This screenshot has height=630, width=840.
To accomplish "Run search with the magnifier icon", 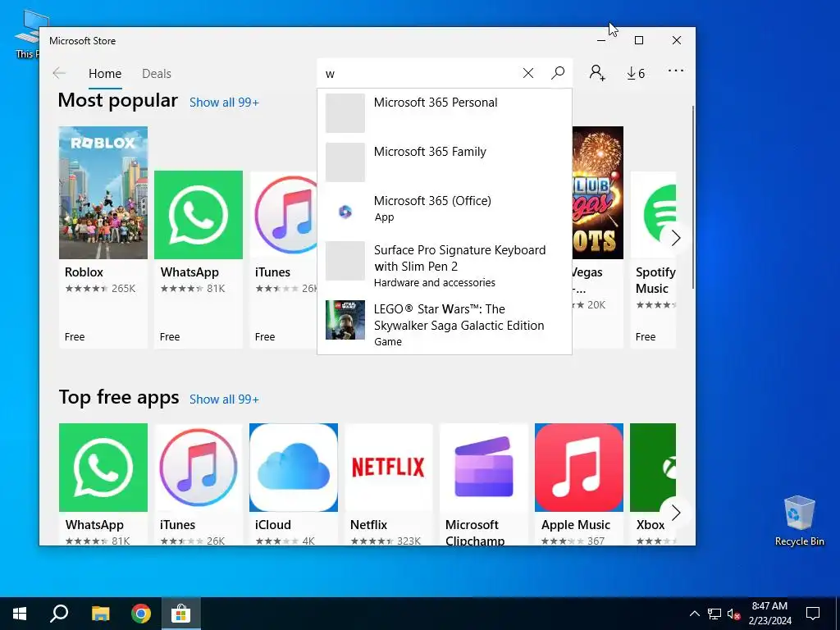I will pos(558,73).
